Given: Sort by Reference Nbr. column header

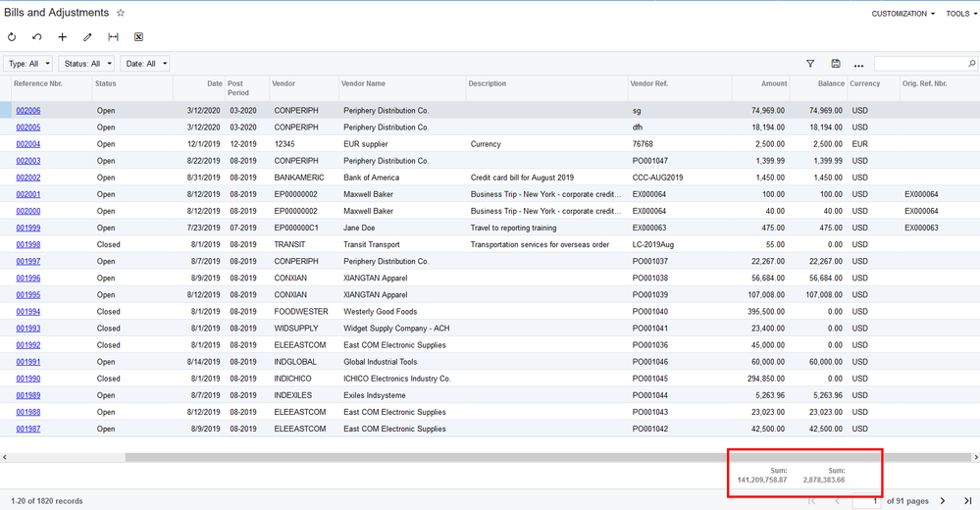Looking at the screenshot, I should coord(38,83).
